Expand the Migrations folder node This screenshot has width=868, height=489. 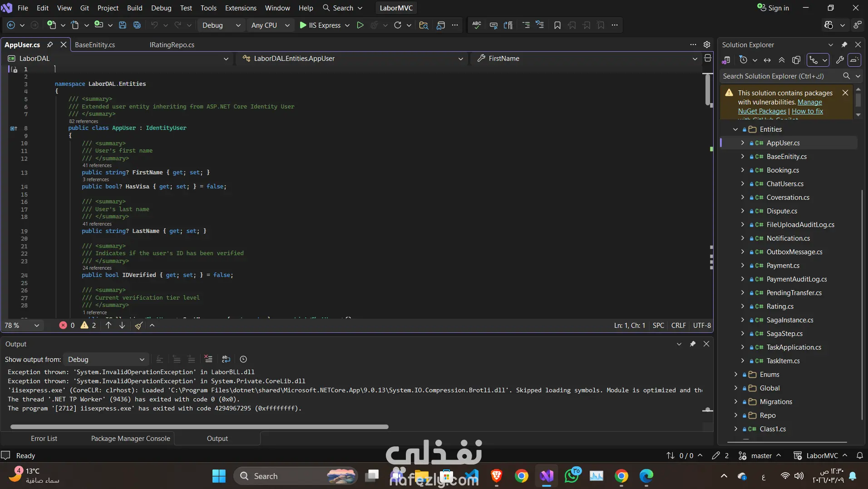click(x=735, y=402)
